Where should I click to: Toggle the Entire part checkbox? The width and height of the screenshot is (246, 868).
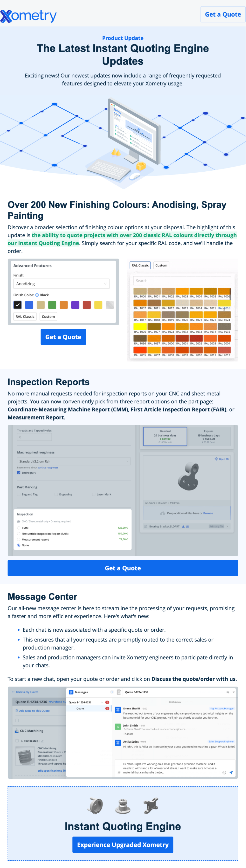(19, 473)
